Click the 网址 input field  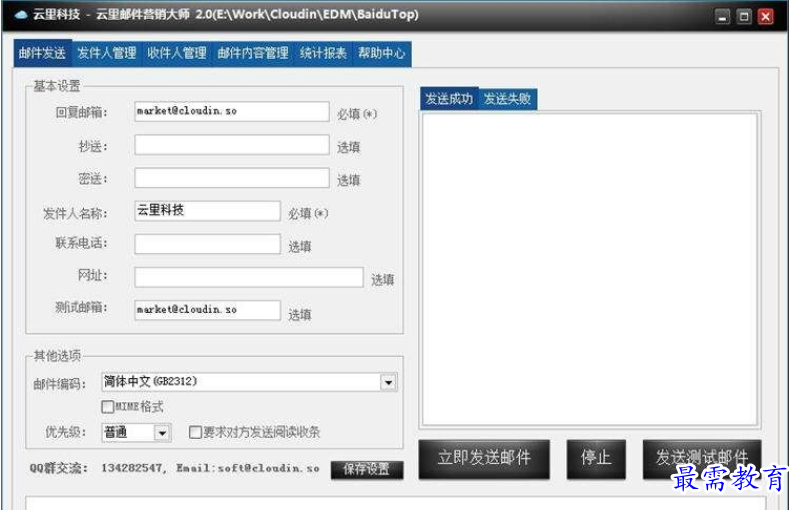[248, 277]
